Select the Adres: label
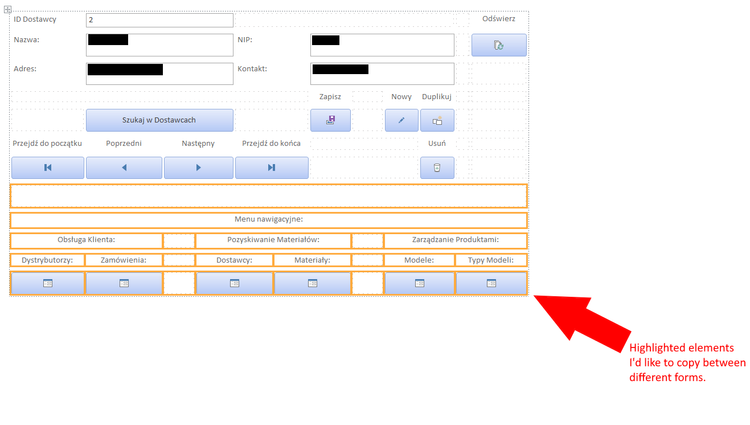Viewport: 750px width, 425px height. pos(25,69)
